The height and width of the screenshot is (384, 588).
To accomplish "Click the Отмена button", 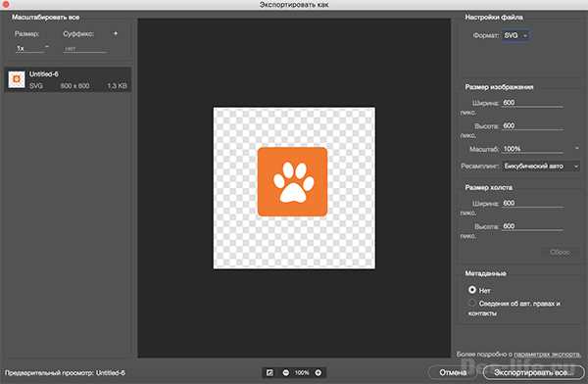I will (453, 372).
